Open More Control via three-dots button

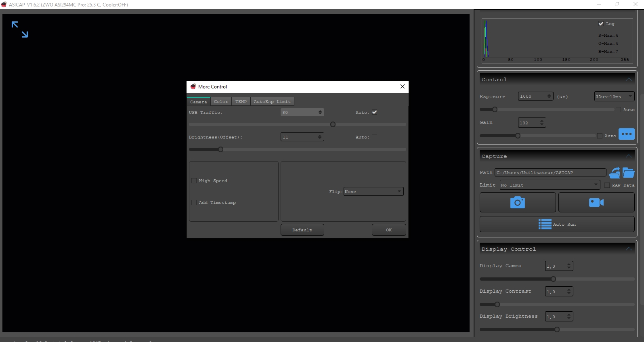pos(627,134)
